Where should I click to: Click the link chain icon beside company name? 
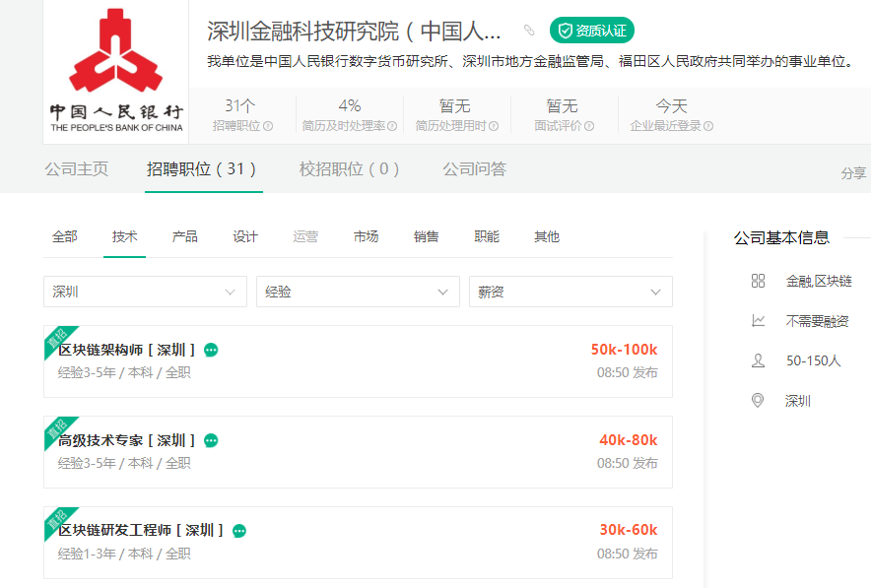pos(529,30)
